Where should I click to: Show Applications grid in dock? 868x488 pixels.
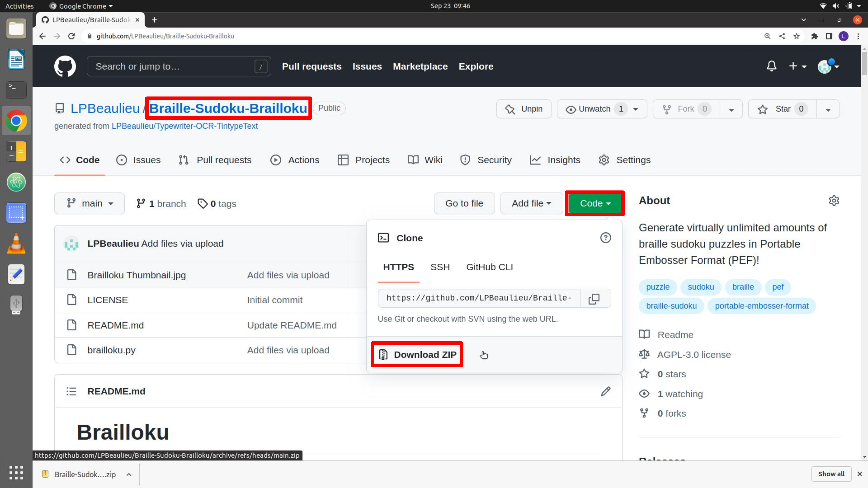click(x=16, y=472)
